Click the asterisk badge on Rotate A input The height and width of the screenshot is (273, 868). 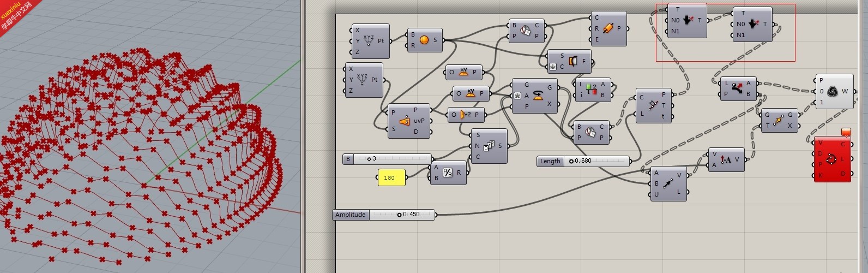(517, 96)
